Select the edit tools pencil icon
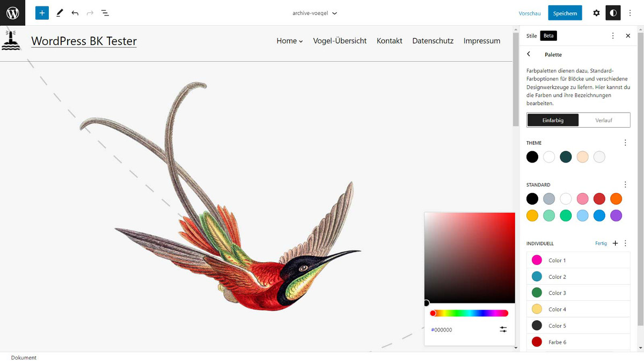 (x=60, y=13)
